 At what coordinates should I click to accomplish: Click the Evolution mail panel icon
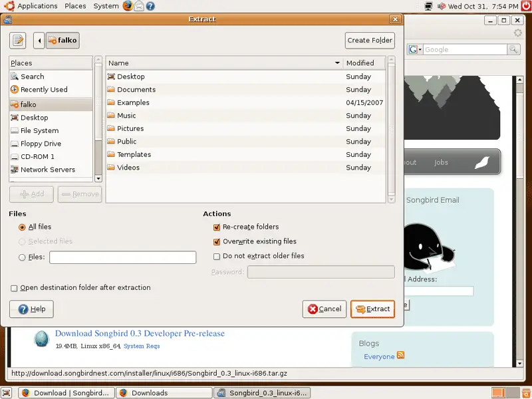pyautogui.click(x=139, y=6)
